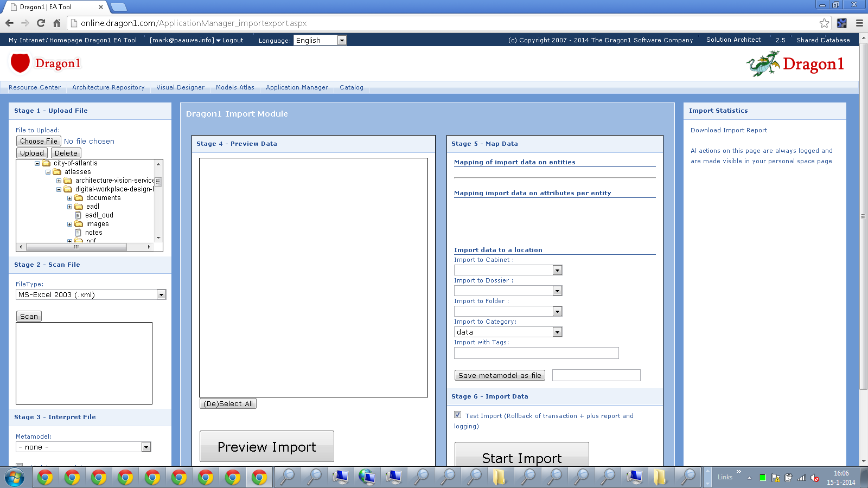Open the globe network icon in taskbar
868x488 pixels.
(367, 477)
